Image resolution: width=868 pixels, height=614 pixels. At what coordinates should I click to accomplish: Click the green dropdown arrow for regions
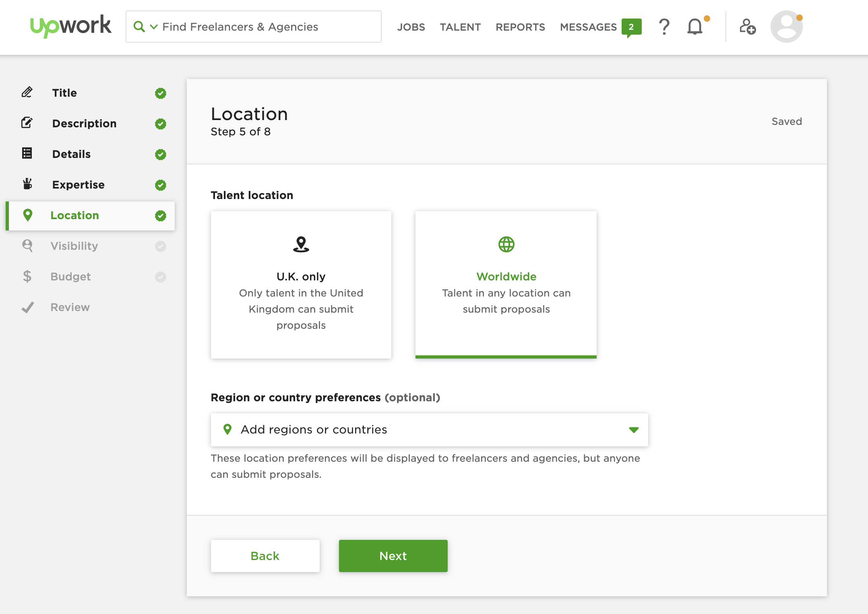coord(634,430)
